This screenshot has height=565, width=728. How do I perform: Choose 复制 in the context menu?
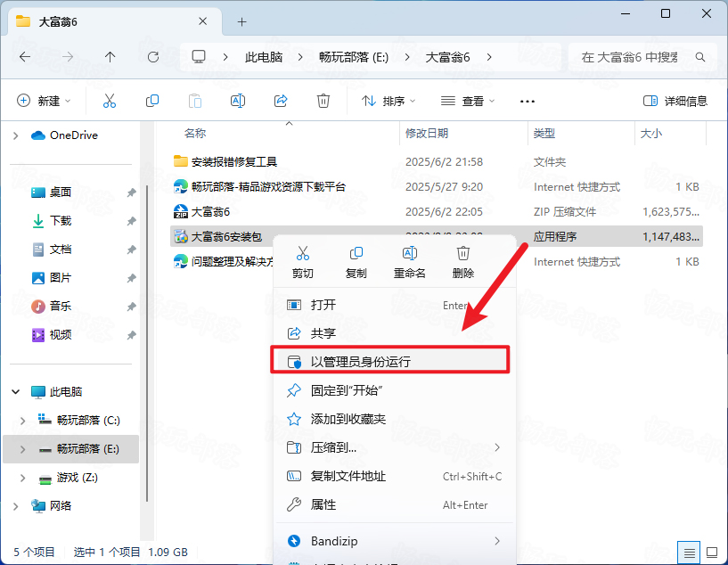356,261
